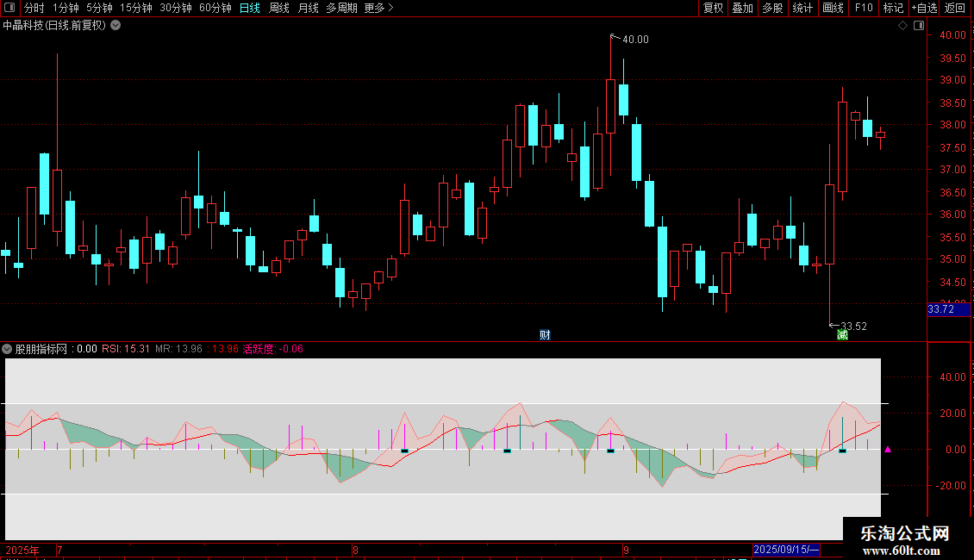Image resolution: width=974 pixels, height=560 pixels.
Task: Select the 周线 weekly chart tab
Action: pos(279,8)
